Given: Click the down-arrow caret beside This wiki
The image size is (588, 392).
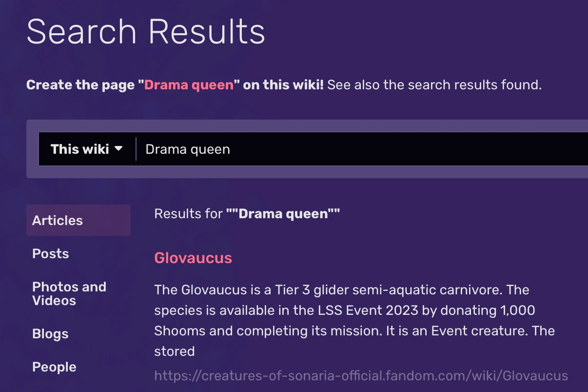Looking at the screenshot, I should coord(118,149).
